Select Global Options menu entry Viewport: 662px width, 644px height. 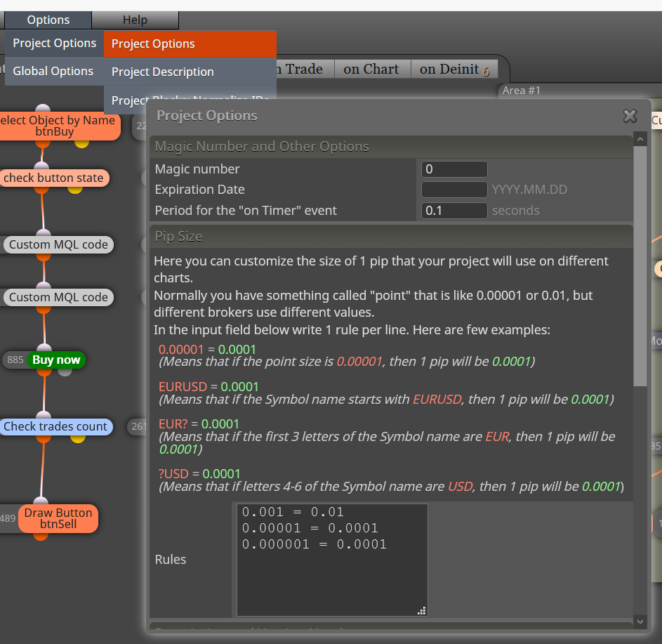pyautogui.click(x=53, y=71)
